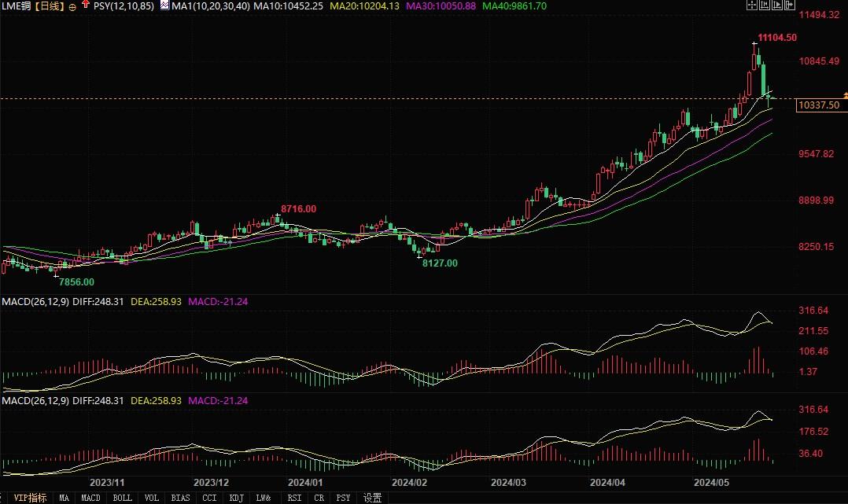This screenshot has width=848, height=504.
Task: Open the 日线 period selector
Action: click(x=52, y=6)
